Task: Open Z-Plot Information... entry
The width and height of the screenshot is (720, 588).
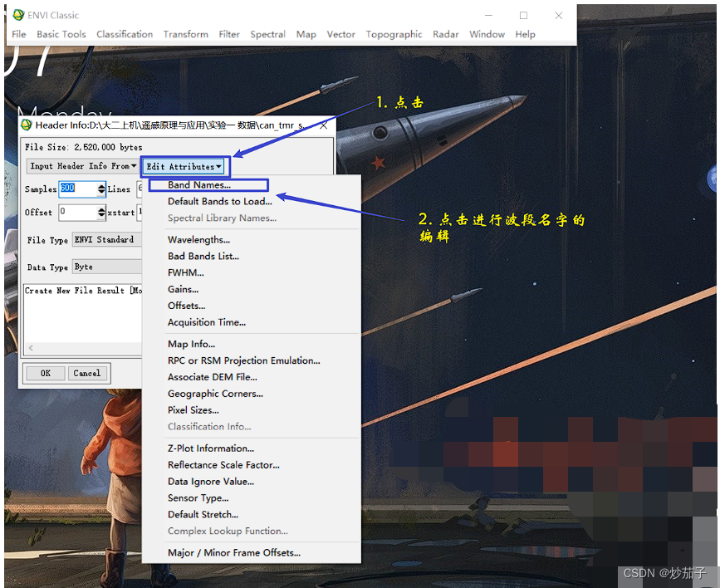Action: pyautogui.click(x=211, y=448)
